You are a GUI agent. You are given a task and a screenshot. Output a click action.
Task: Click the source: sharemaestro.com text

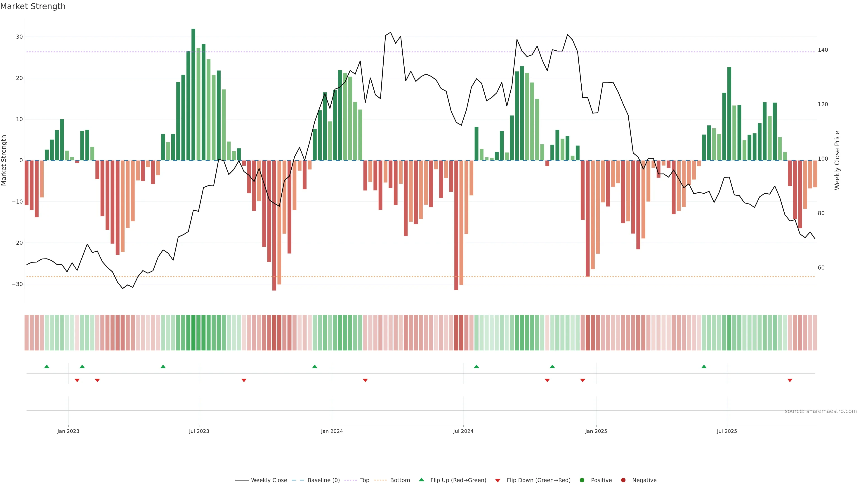(x=821, y=411)
